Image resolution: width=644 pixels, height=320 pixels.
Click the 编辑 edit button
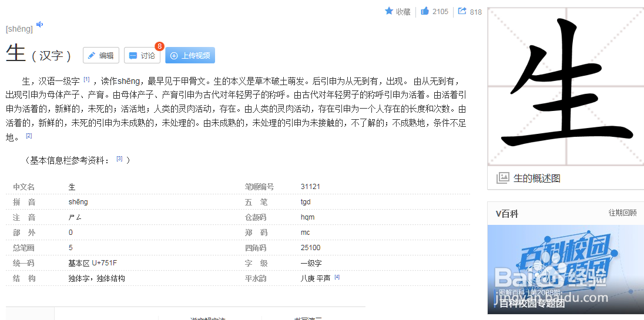point(101,55)
